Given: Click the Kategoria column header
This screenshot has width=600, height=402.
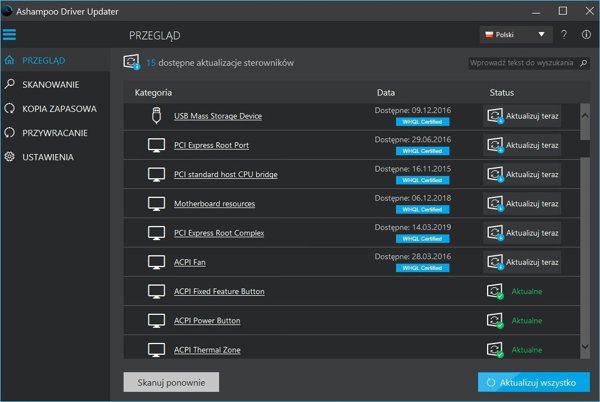Looking at the screenshot, I should tap(153, 93).
